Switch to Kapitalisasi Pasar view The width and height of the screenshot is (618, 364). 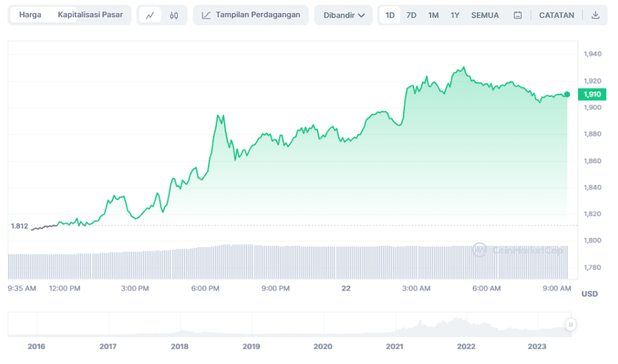tap(90, 15)
